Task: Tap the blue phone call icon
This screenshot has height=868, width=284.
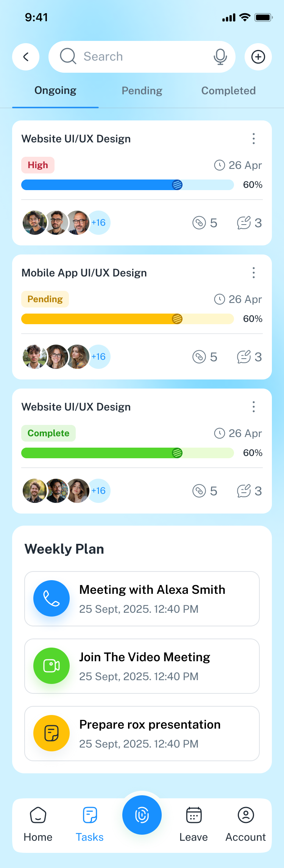Action: 51,598
